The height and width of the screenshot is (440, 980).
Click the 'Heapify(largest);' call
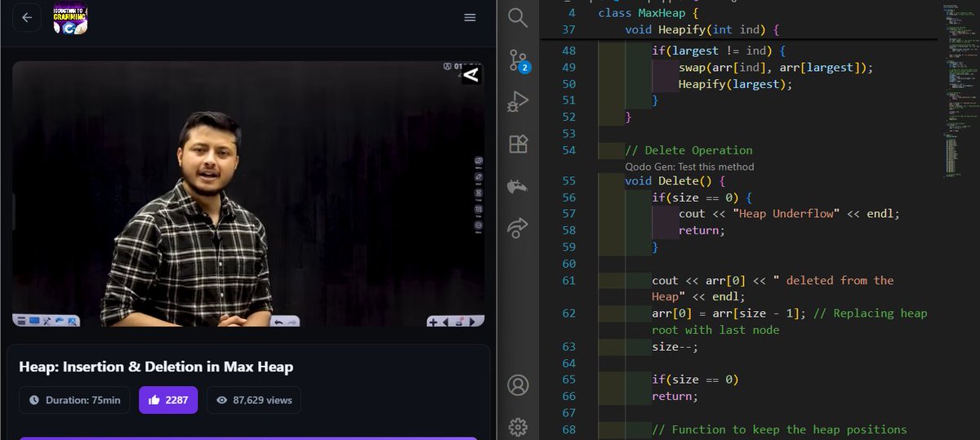[736, 84]
